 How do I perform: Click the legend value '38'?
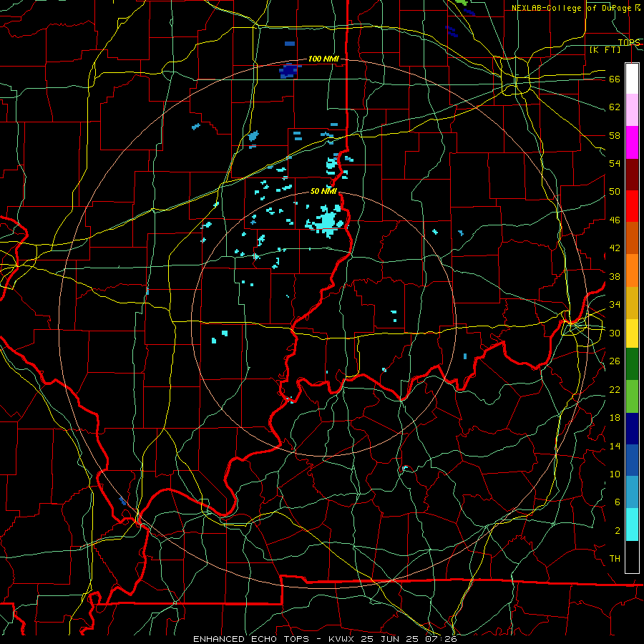615,276
